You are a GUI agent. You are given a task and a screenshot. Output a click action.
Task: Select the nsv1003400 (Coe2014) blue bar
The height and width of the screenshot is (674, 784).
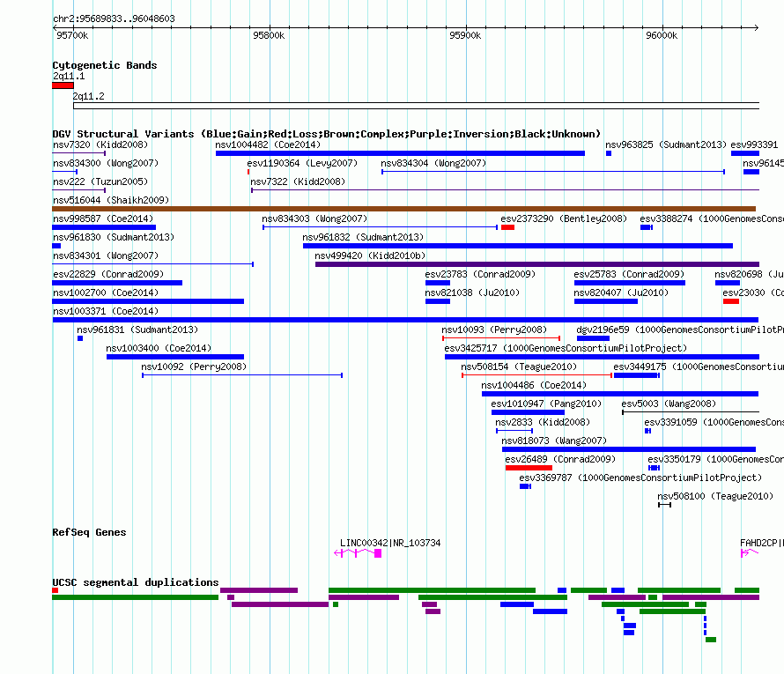pyautogui.click(x=175, y=357)
